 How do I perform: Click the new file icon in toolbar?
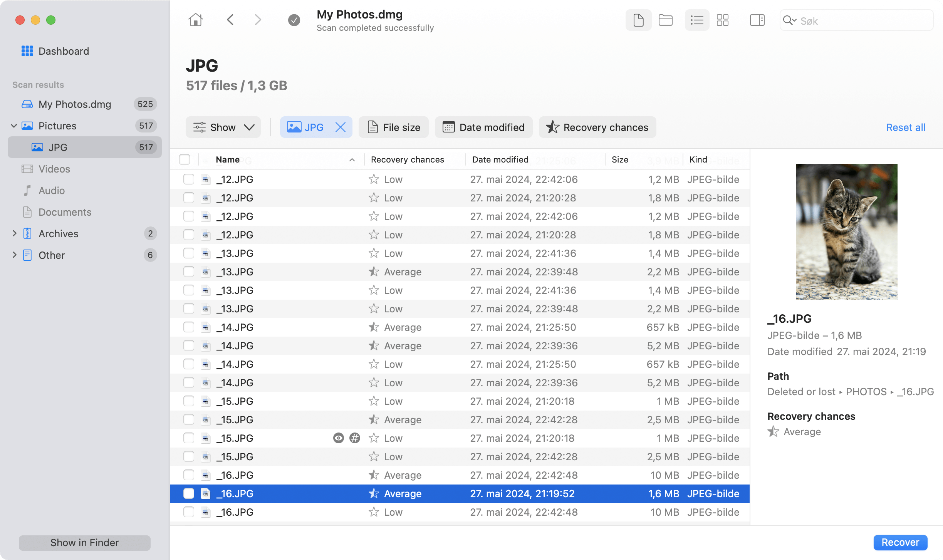click(637, 19)
